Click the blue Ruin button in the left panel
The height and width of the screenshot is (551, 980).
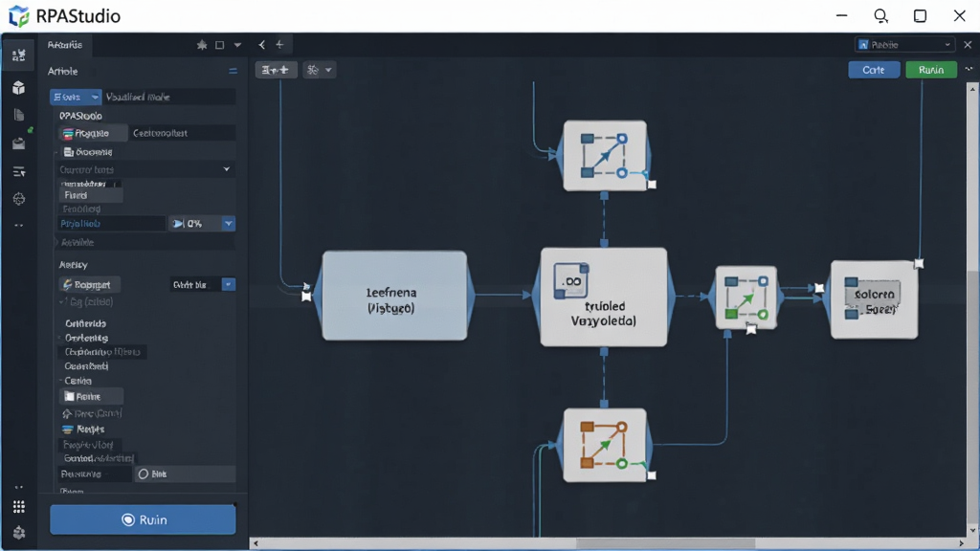(x=144, y=519)
